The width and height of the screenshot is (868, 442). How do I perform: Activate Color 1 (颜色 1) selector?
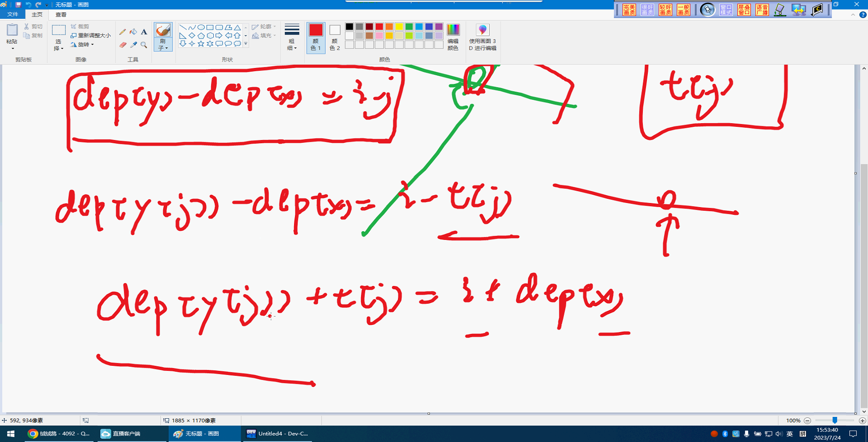pos(316,37)
